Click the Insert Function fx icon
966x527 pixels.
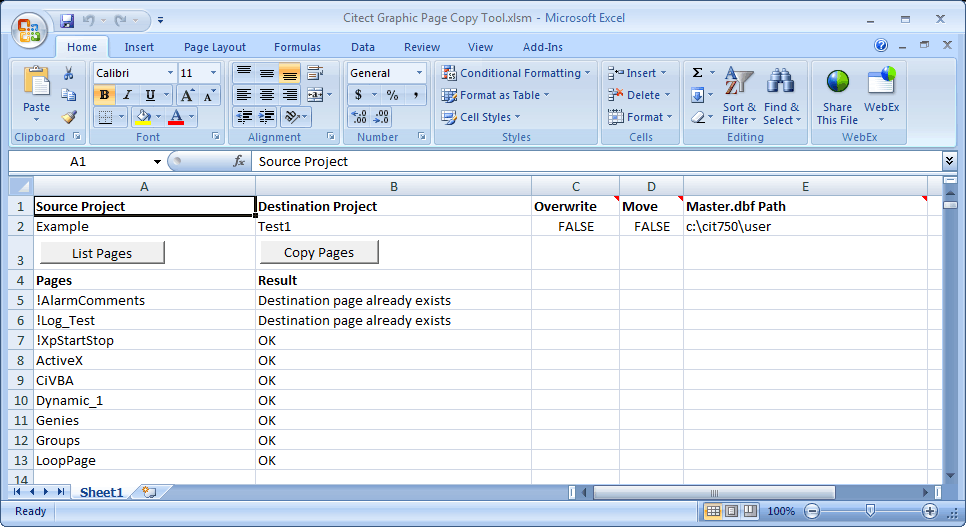point(239,161)
